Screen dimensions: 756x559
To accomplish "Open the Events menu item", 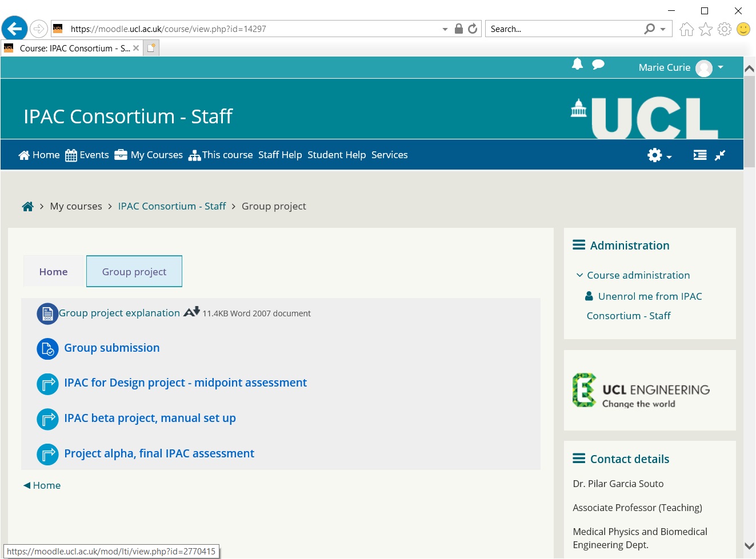I will pos(87,155).
